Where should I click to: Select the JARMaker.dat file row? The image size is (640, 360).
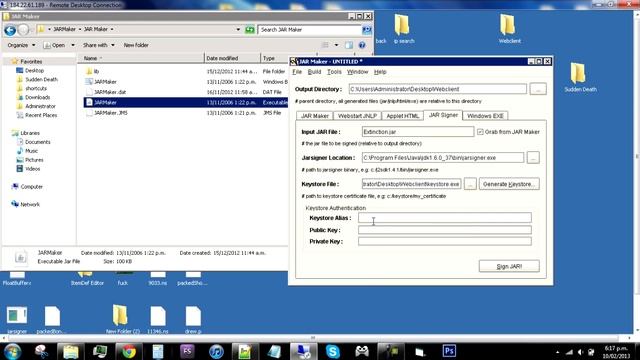pyautogui.click(x=186, y=92)
